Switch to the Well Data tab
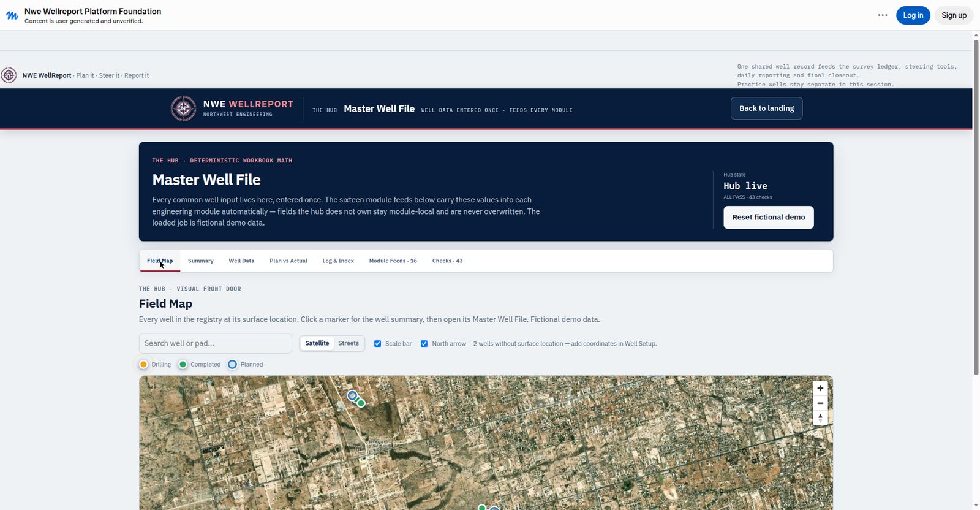 (x=241, y=261)
